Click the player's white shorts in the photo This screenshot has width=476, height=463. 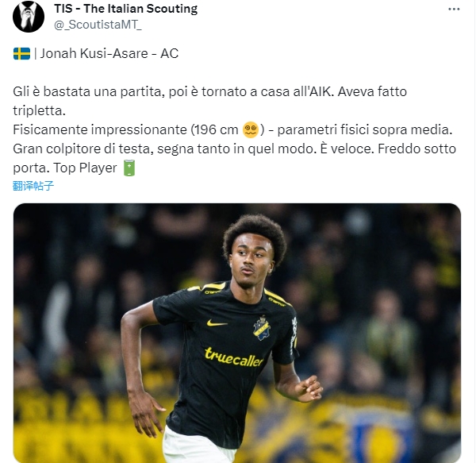point(198,446)
